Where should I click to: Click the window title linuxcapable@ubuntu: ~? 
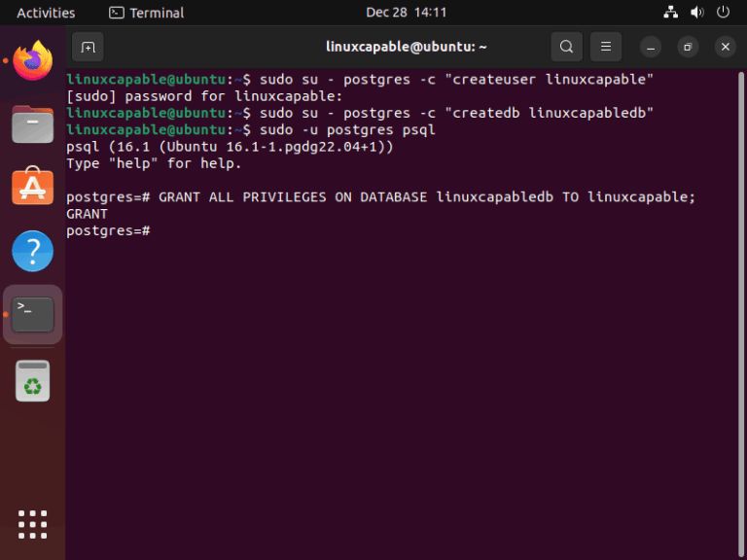pos(406,47)
